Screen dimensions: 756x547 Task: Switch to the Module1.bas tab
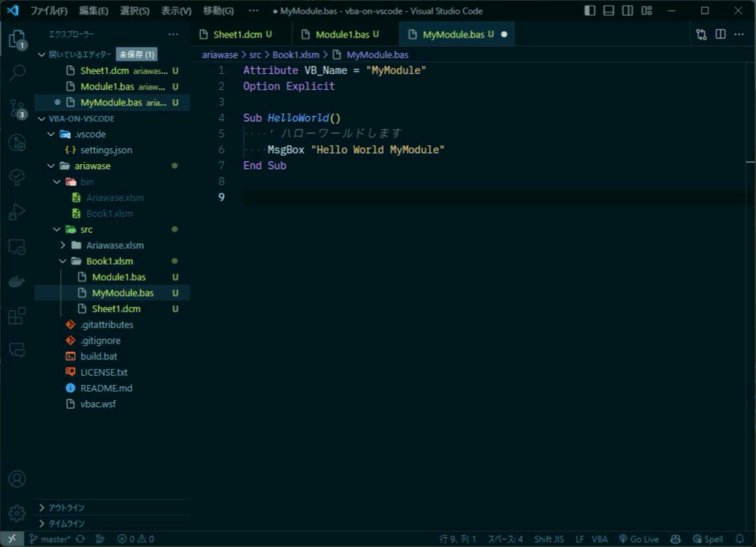click(345, 34)
